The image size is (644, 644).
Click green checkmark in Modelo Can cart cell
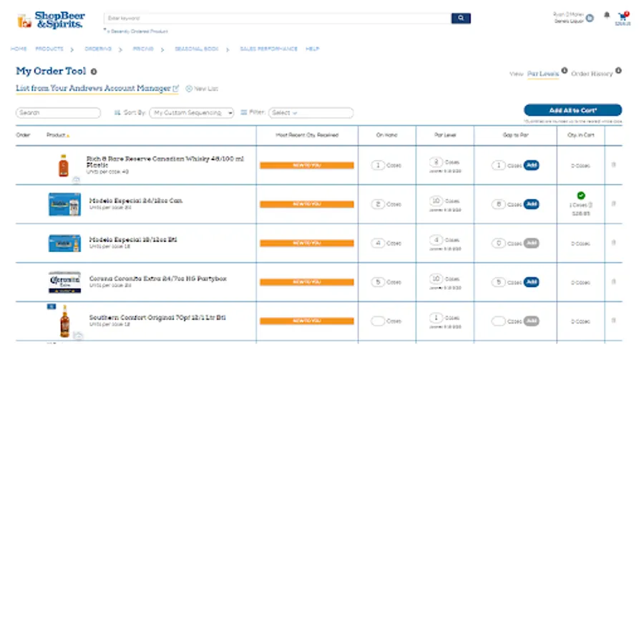pos(581,195)
